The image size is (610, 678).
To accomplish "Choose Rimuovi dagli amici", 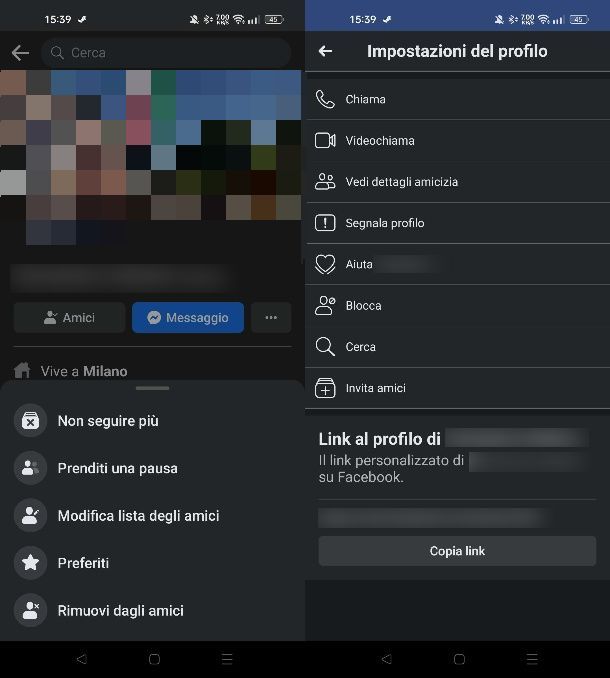I will [152, 611].
